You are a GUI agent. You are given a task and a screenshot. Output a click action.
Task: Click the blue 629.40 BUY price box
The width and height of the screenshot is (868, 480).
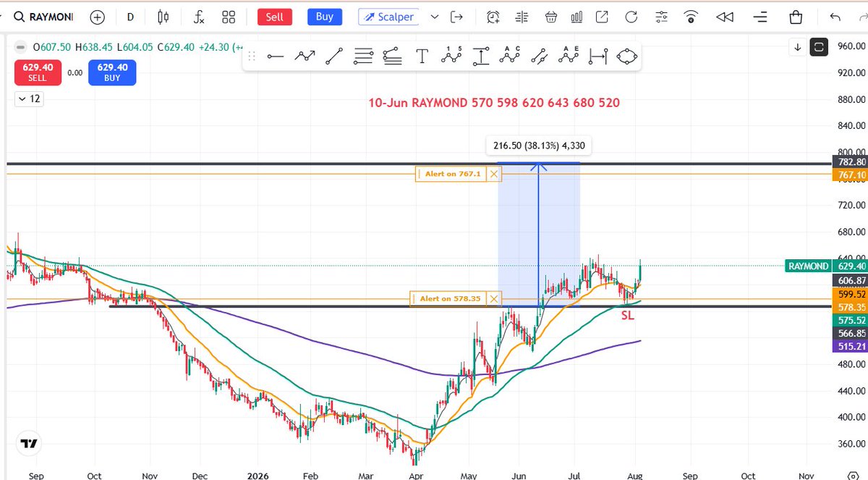(x=112, y=72)
